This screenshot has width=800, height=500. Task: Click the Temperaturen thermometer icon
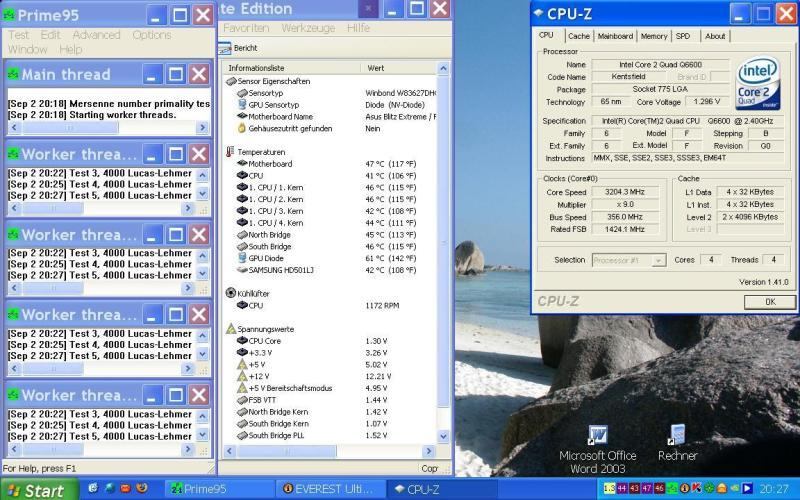pos(230,152)
